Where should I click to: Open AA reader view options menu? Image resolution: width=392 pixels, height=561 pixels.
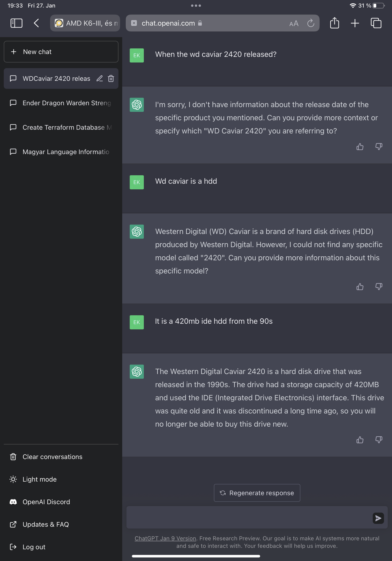tap(294, 24)
